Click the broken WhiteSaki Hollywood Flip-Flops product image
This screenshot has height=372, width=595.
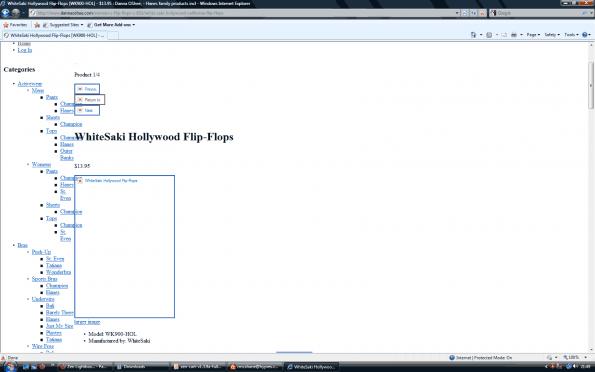[x=124, y=246]
